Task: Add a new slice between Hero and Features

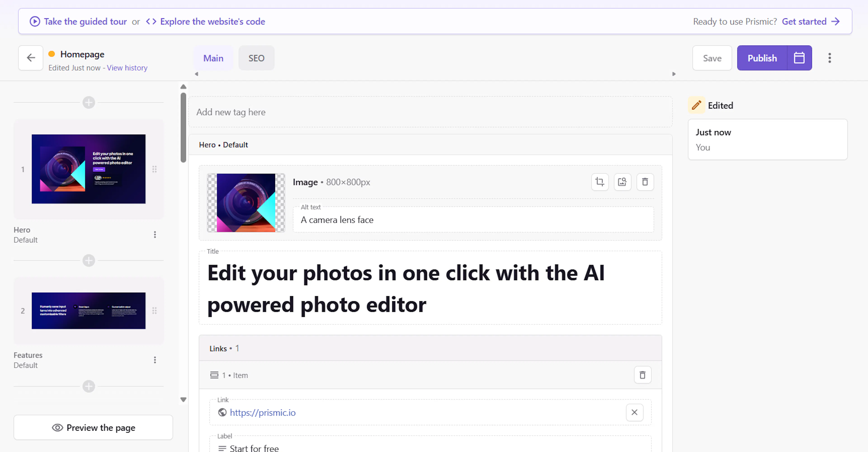Action: point(88,260)
